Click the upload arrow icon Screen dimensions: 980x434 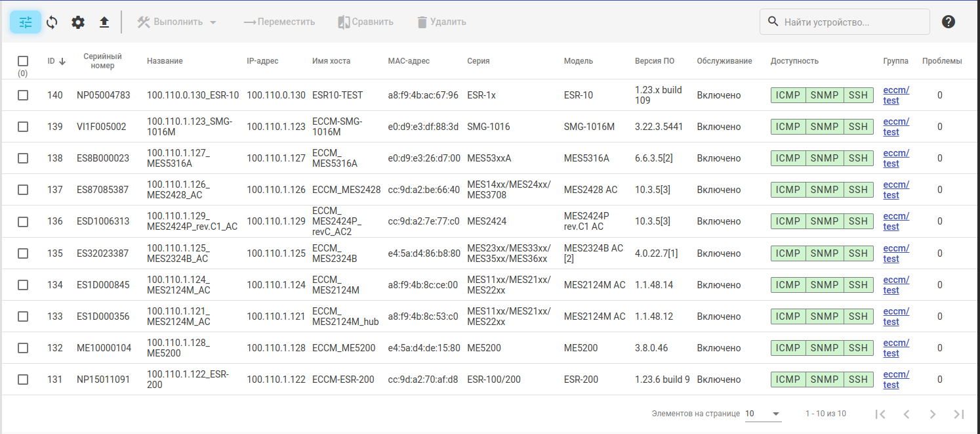104,22
